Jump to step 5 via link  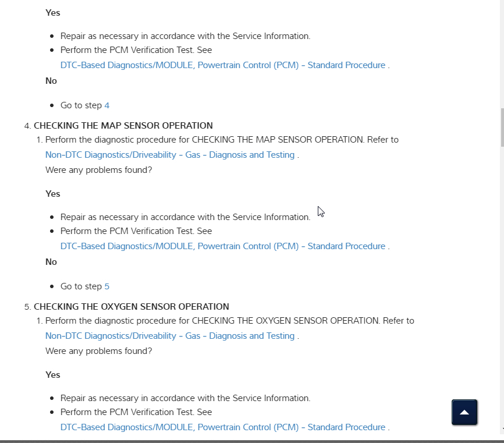[107, 286]
